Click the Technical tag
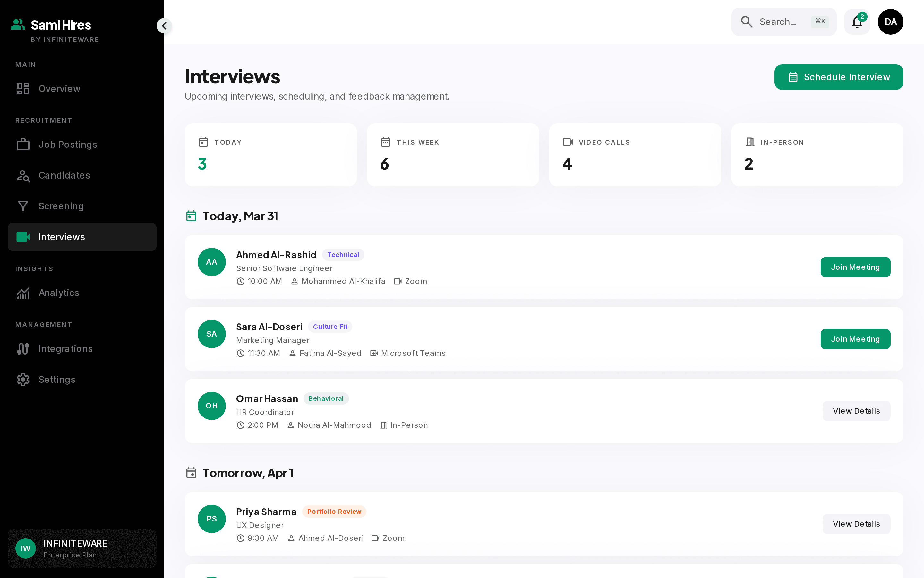Screen dimensions: 924x578 click(343, 255)
